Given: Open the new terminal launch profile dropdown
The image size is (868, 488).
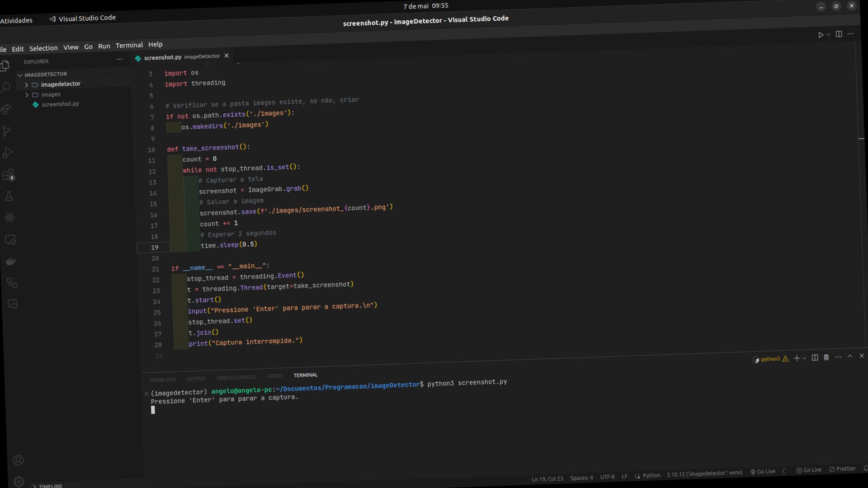Looking at the screenshot, I should pos(804,358).
